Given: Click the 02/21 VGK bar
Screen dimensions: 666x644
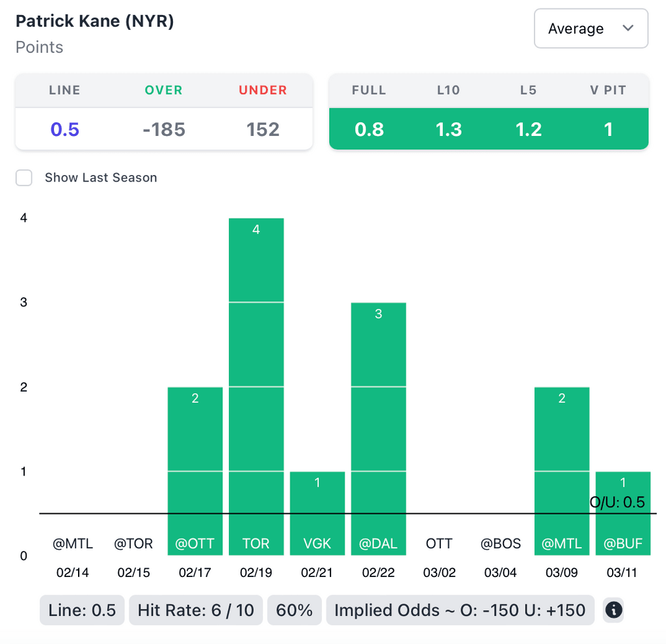Looking at the screenshot, I should pos(317,513).
